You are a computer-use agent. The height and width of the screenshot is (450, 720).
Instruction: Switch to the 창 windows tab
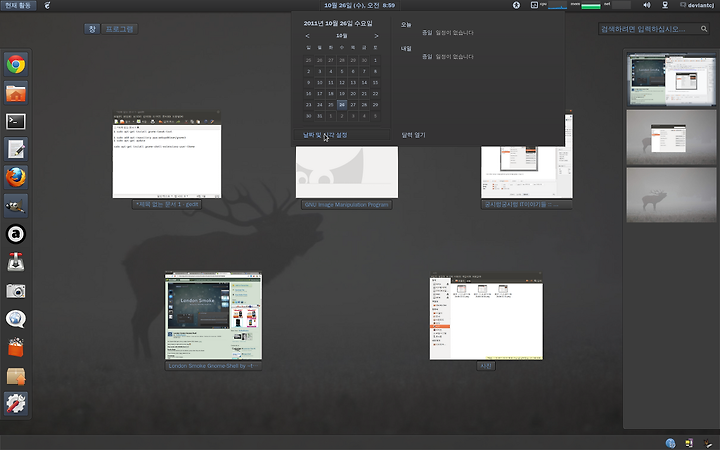(x=92, y=29)
